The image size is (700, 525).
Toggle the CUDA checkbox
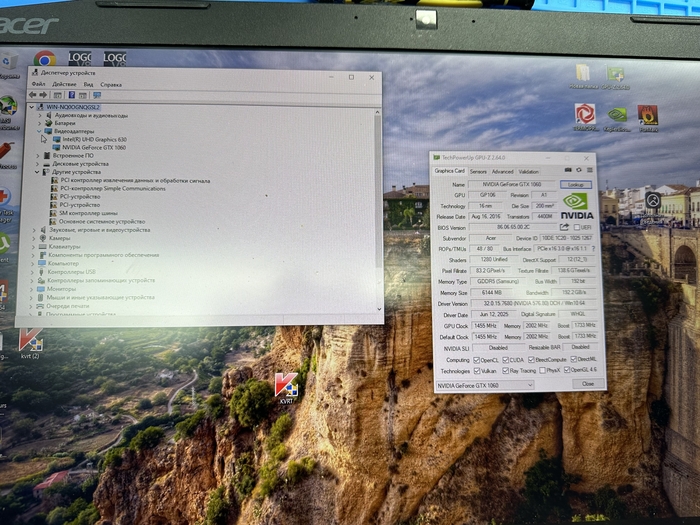click(505, 360)
